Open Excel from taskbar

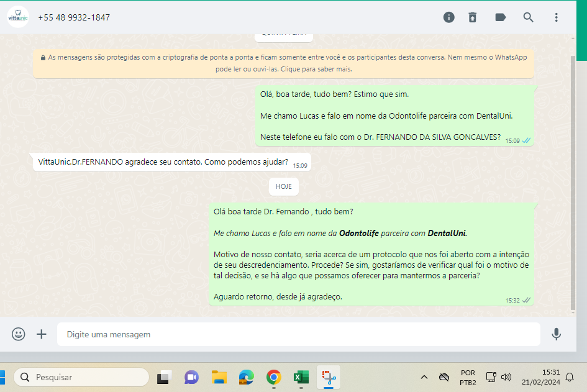[301, 377]
